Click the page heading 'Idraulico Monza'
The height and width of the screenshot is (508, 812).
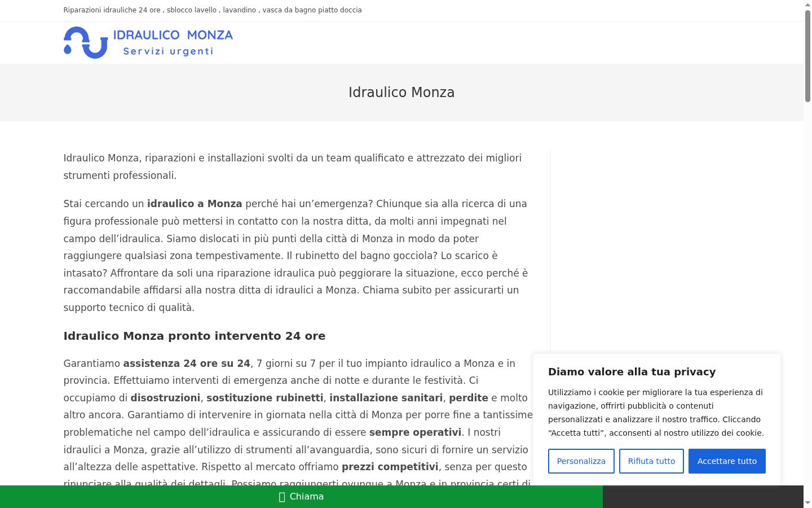coord(401,93)
